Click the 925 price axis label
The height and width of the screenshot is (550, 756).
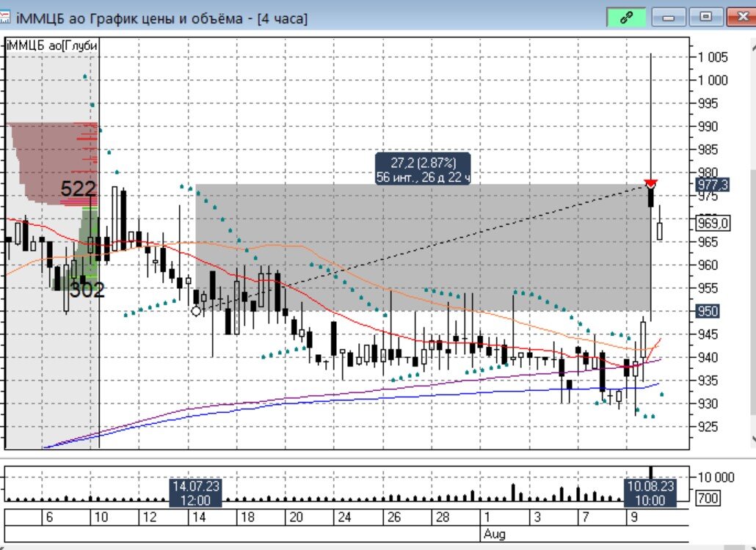coord(708,427)
